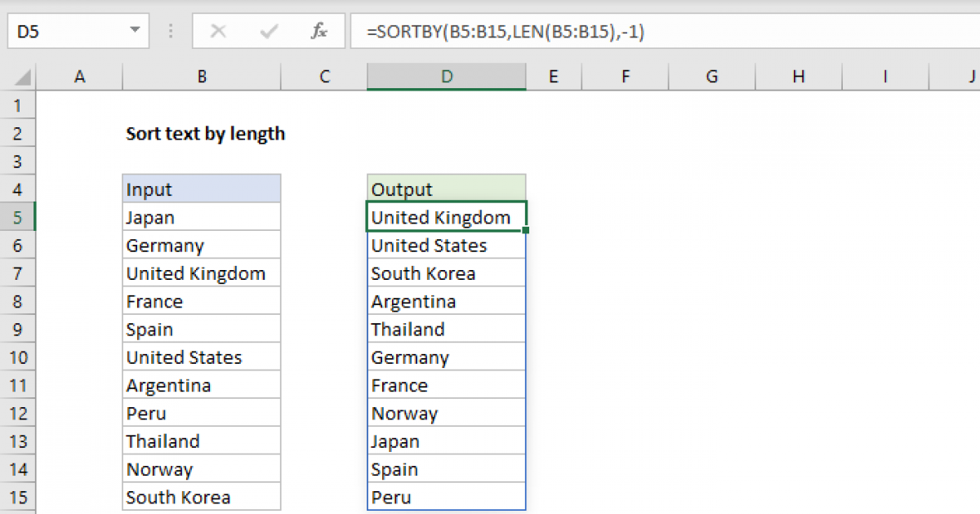Click the three-dot options icon beside Name Box
Viewport: 980px width, 514px height.
(170, 31)
